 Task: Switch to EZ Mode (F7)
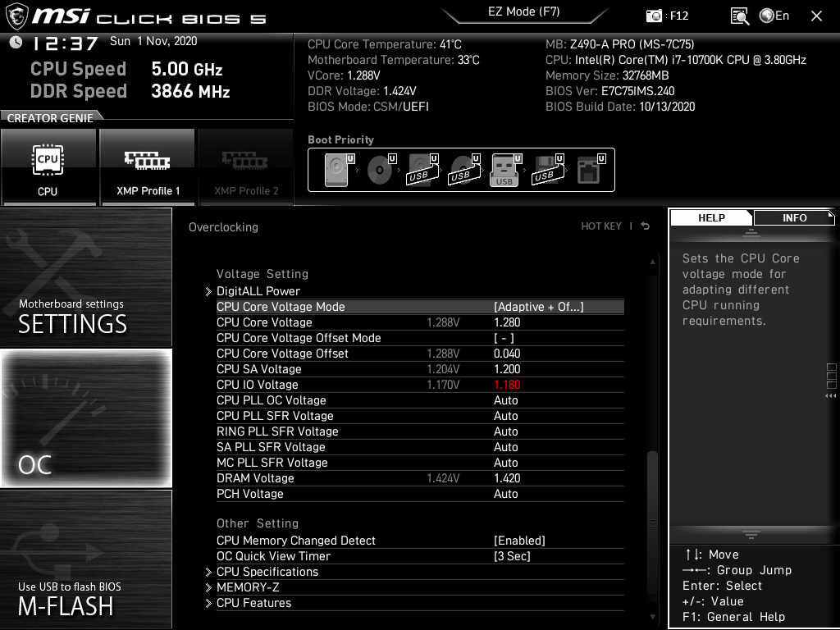coord(523,11)
